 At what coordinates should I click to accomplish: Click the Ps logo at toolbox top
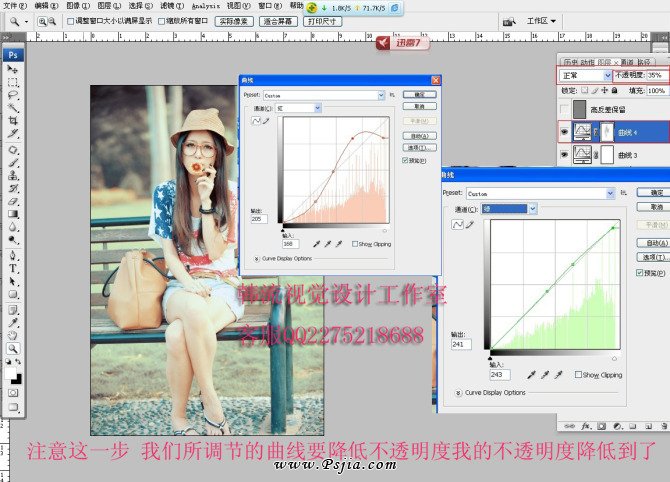(x=13, y=55)
